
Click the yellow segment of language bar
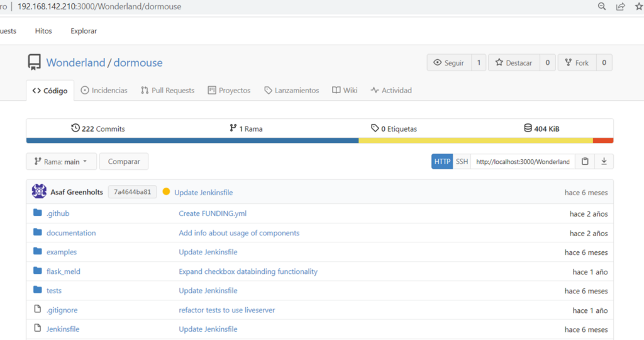tap(475, 140)
